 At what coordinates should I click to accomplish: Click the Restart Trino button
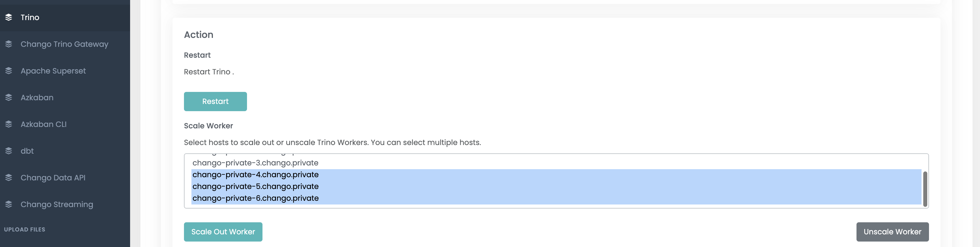[x=215, y=101]
